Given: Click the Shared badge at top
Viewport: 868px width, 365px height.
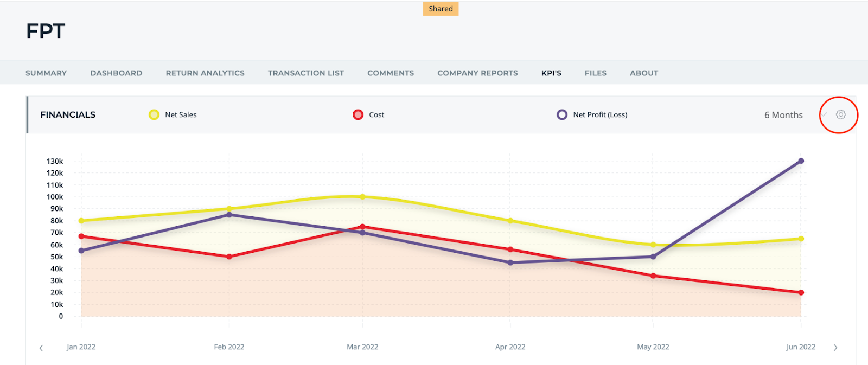Looking at the screenshot, I should 441,9.
